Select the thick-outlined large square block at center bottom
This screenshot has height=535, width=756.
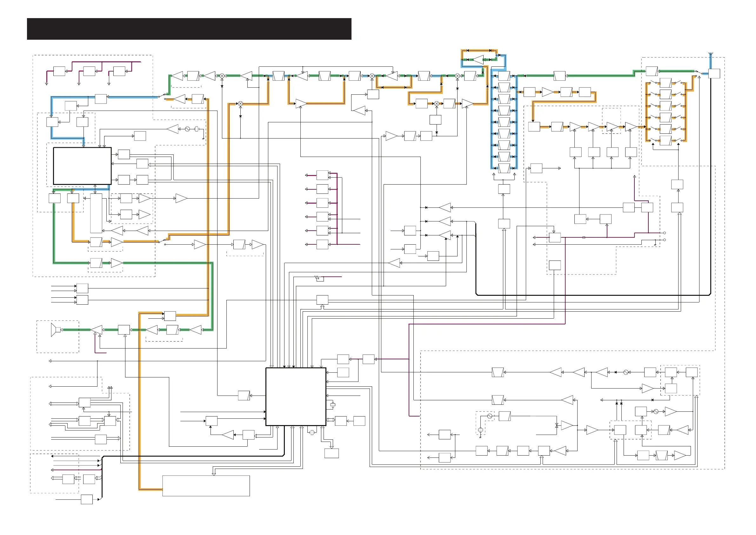click(296, 397)
